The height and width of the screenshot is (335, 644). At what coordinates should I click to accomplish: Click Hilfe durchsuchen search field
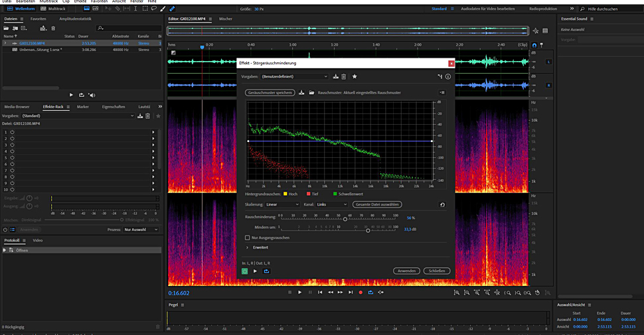point(611,9)
